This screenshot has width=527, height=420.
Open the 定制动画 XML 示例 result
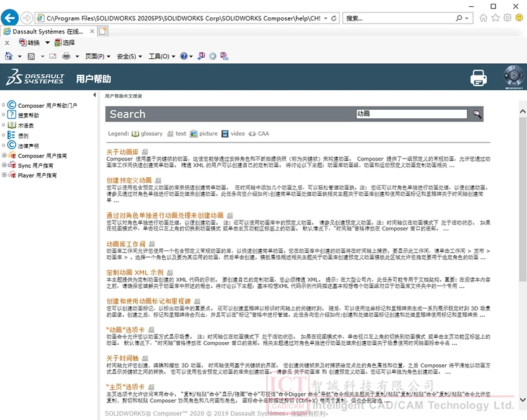tap(135, 273)
